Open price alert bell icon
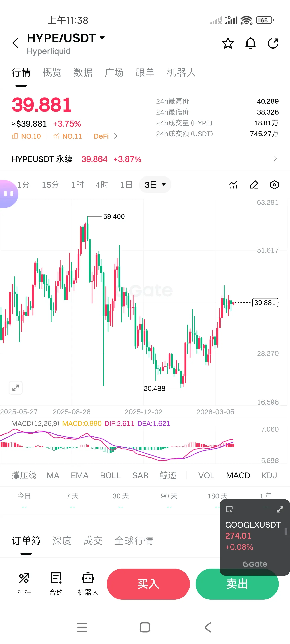 pyautogui.click(x=250, y=43)
